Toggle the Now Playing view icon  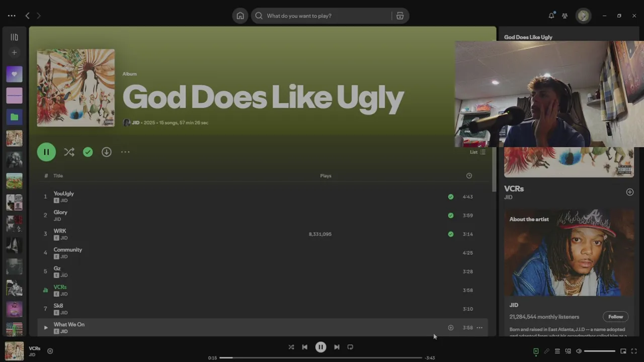536,351
